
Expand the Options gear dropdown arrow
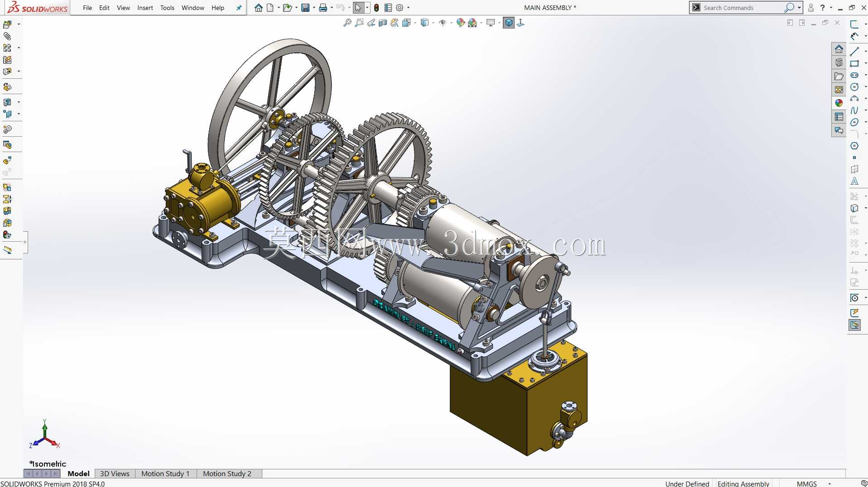pyautogui.click(x=408, y=8)
